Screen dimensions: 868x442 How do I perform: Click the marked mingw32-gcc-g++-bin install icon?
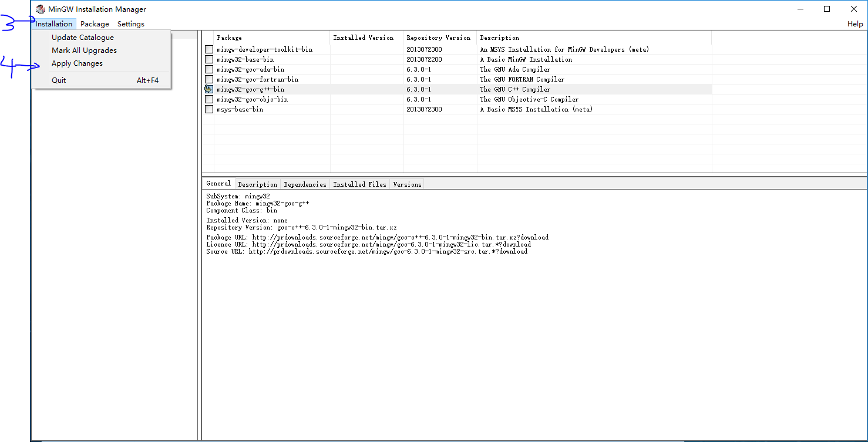(x=209, y=89)
